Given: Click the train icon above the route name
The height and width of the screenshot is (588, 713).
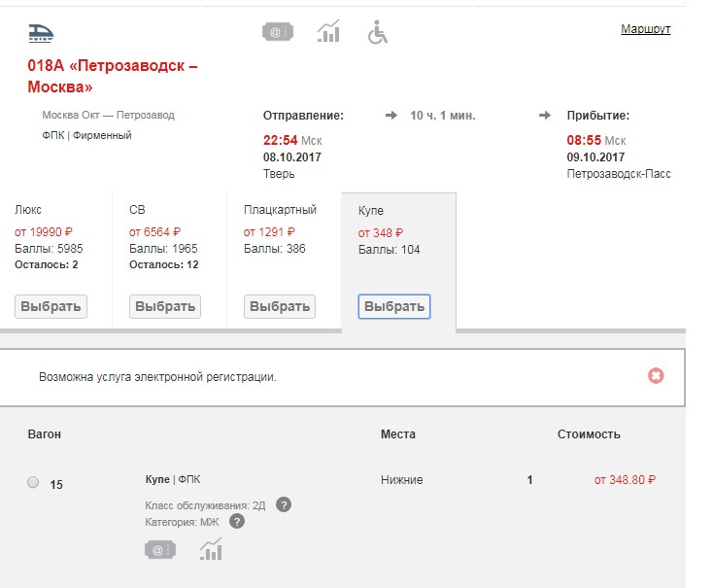Looking at the screenshot, I should [x=42, y=34].
